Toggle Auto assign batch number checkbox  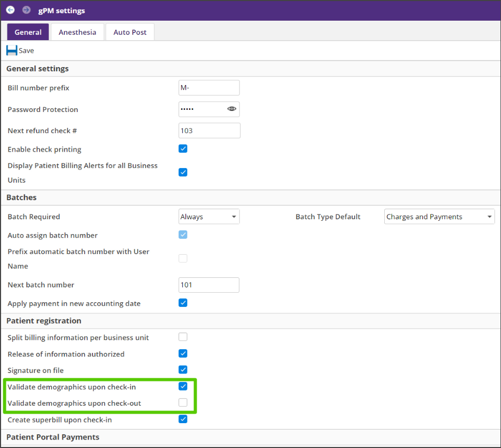pyautogui.click(x=183, y=235)
